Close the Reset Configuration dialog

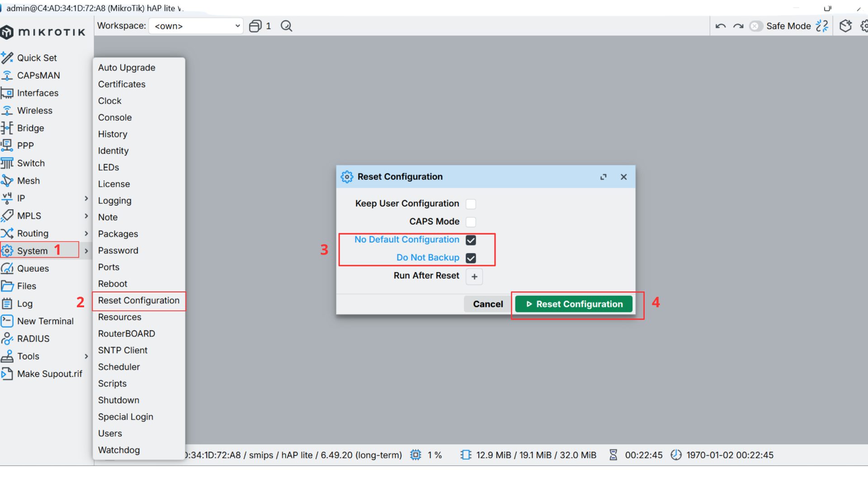(x=624, y=177)
